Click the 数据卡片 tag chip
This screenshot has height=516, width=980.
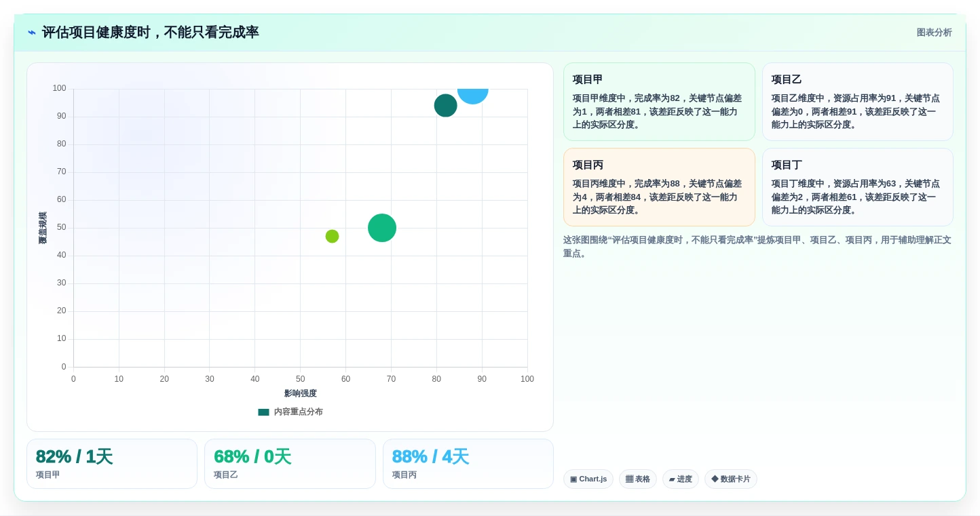(x=731, y=479)
